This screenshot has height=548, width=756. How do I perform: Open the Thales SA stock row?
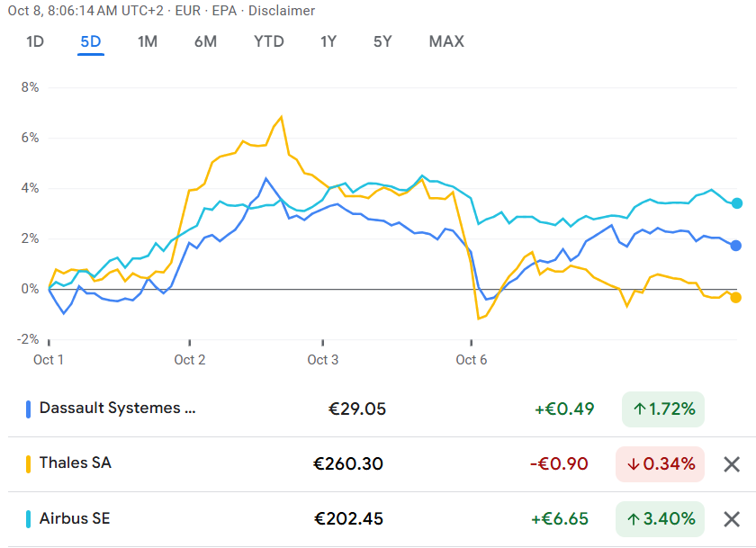pyautogui.click(x=76, y=463)
